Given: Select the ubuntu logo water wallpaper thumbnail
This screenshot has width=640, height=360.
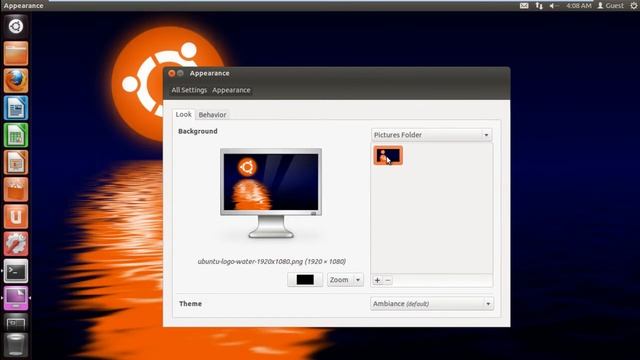Looking at the screenshot, I should (388, 156).
